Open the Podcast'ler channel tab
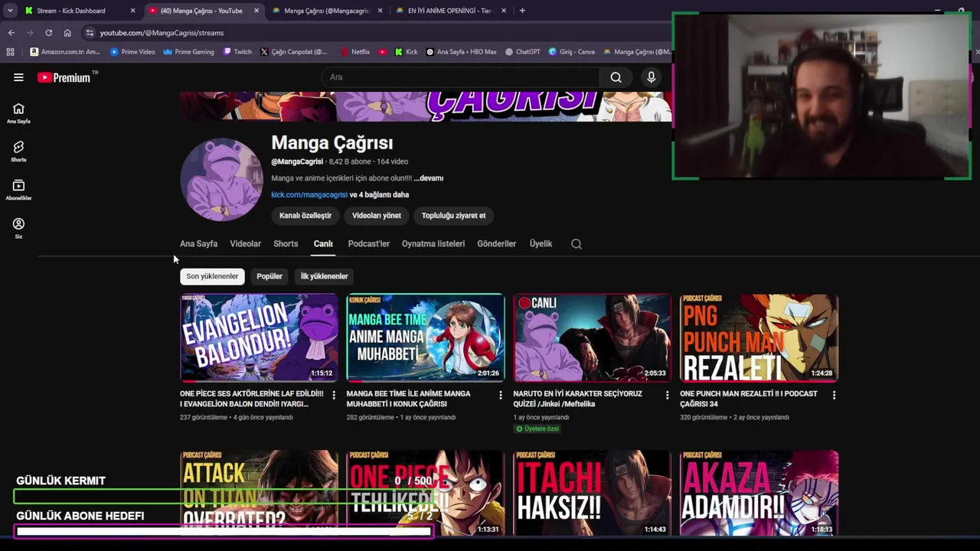The height and width of the screenshot is (551, 980). coord(368,244)
